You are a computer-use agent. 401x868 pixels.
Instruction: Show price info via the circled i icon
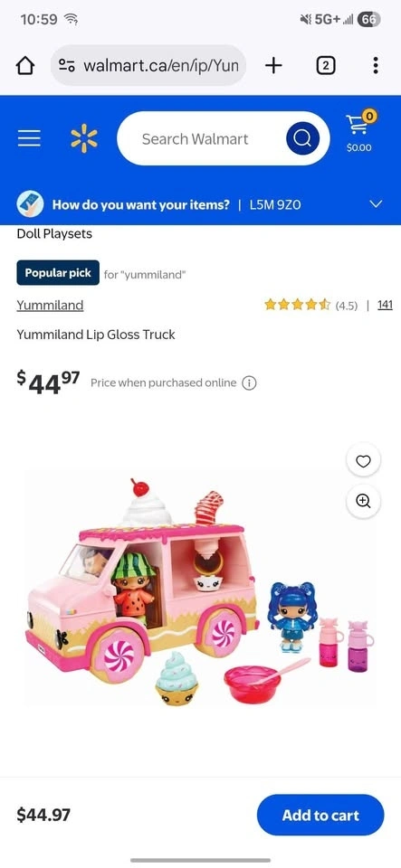(x=249, y=383)
